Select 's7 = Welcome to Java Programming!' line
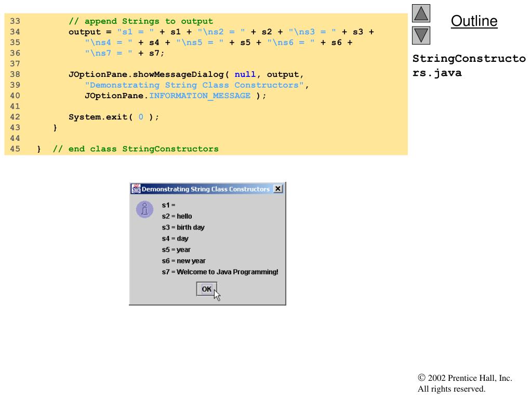532x399 pixels. pos(220,272)
